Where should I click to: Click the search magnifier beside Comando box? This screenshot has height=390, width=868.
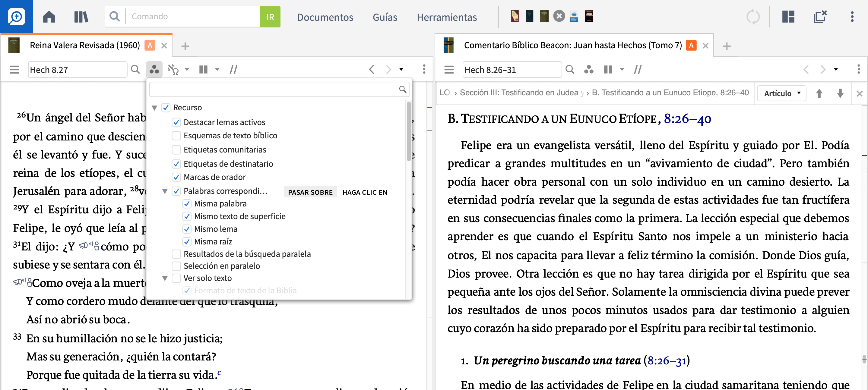tap(115, 17)
